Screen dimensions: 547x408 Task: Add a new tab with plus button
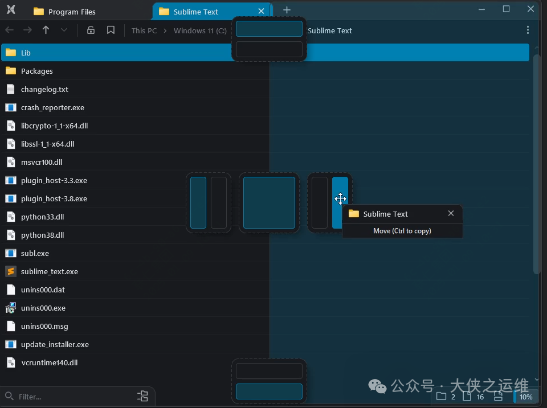[286, 10]
